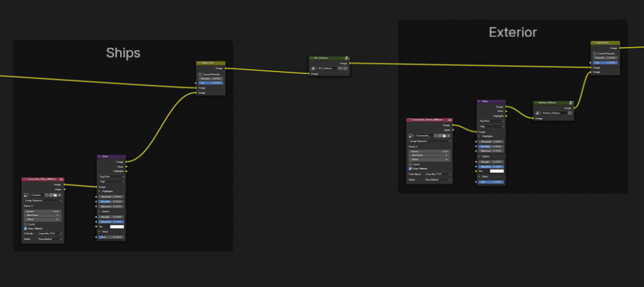Screen dimensions: 644x287
Task: Collapse Highlights section in Exterior Glare node
Action: point(480,136)
